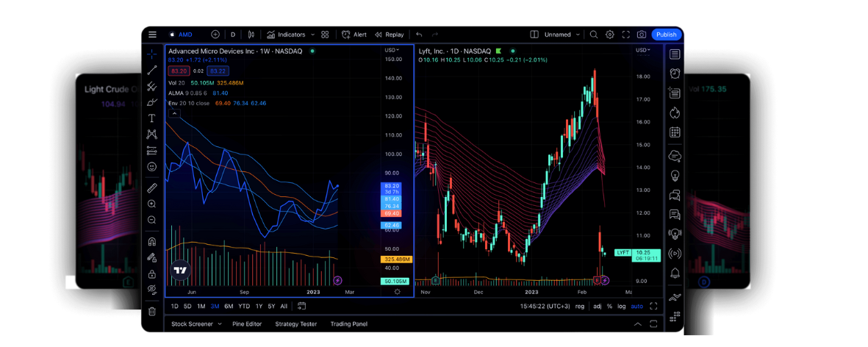
Task: Toggle hide all drawings eye icon
Action: click(151, 290)
